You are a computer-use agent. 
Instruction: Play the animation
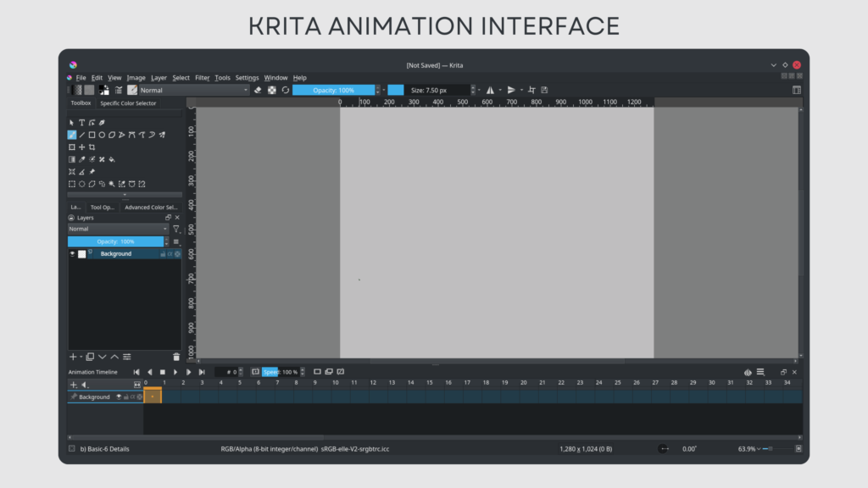[175, 373]
